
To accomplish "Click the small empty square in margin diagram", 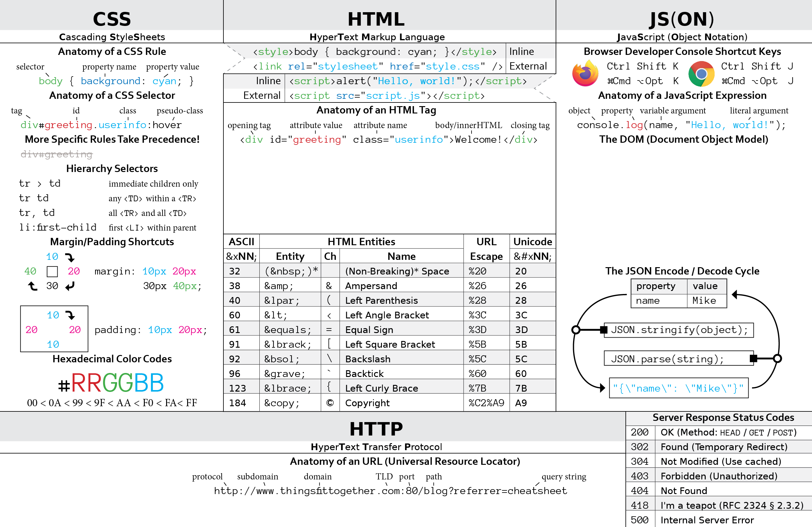I will click(52, 272).
